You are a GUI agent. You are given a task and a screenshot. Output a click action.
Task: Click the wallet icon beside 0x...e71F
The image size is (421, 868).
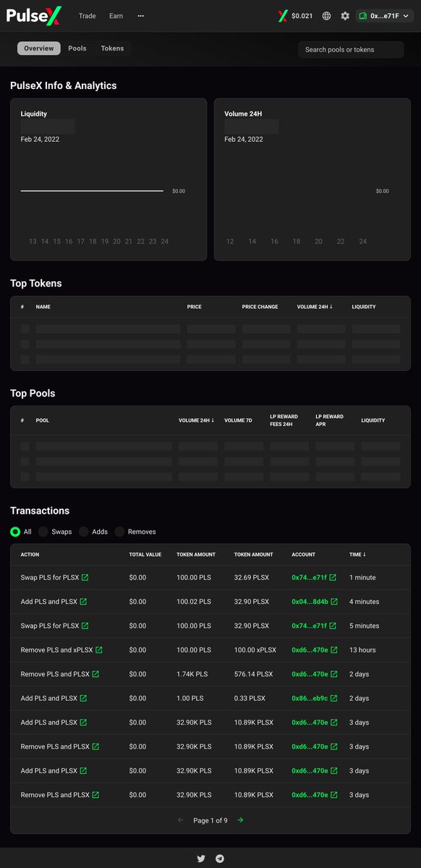[x=362, y=16]
